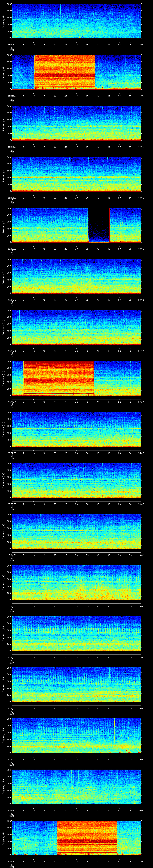Click the "40" second tick below the 23:18:00 panel
The width and height of the screenshot is (153, 868).
(98, 249)
